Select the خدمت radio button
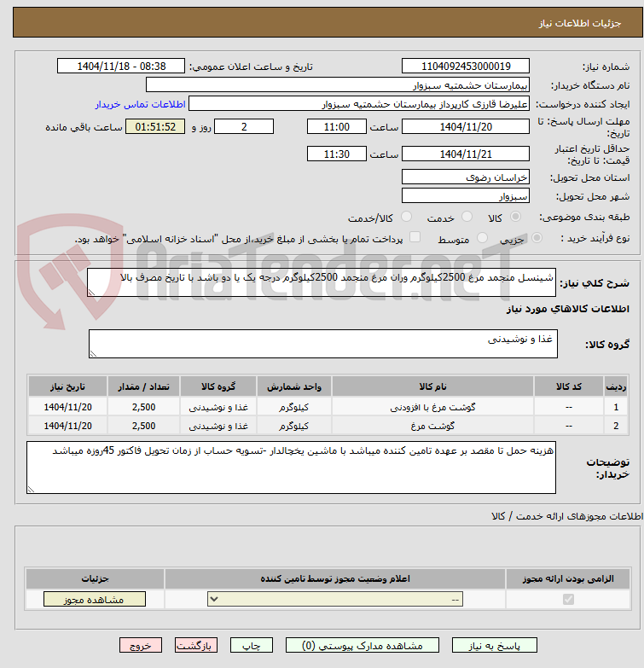Image resolution: width=644 pixels, height=668 pixels. (467, 217)
